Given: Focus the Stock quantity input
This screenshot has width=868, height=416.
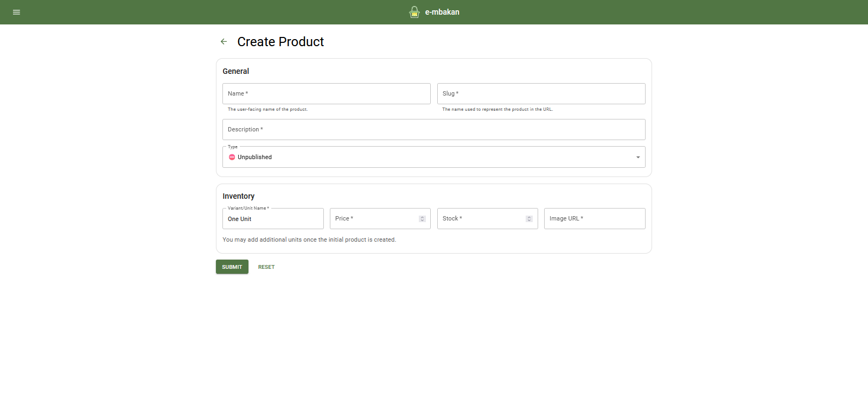Looking at the screenshot, I should 482,219.
